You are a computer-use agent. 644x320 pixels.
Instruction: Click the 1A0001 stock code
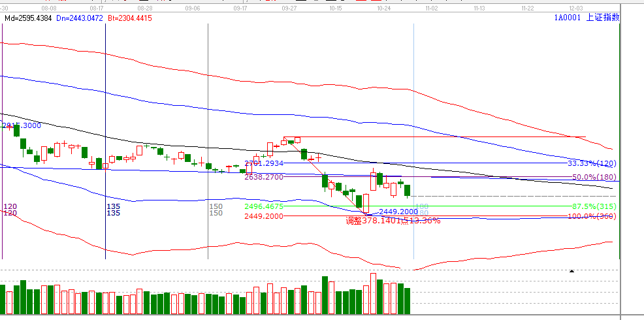tap(566, 18)
